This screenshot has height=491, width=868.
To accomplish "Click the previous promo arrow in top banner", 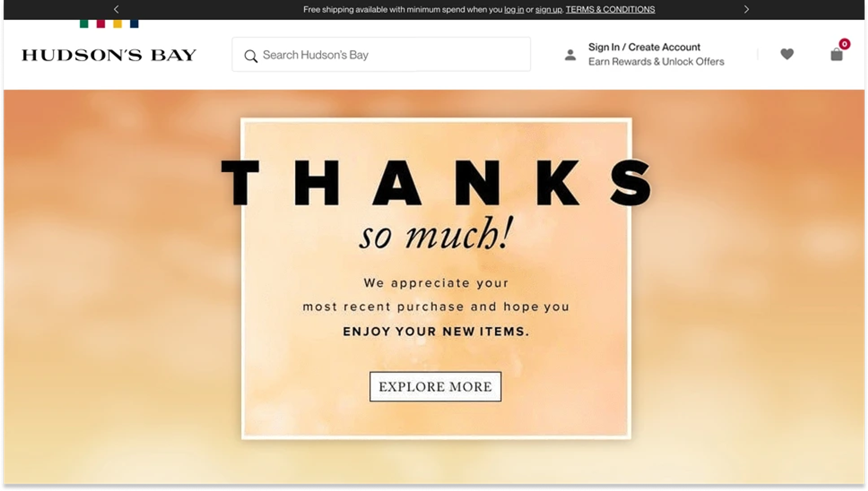I will pyautogui.click(x=116, y=9).
